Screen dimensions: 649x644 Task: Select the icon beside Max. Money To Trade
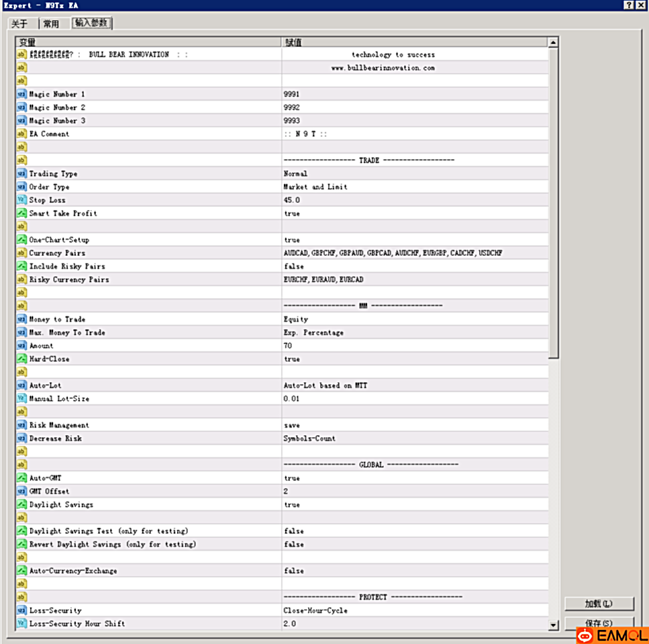coord(21,332)
